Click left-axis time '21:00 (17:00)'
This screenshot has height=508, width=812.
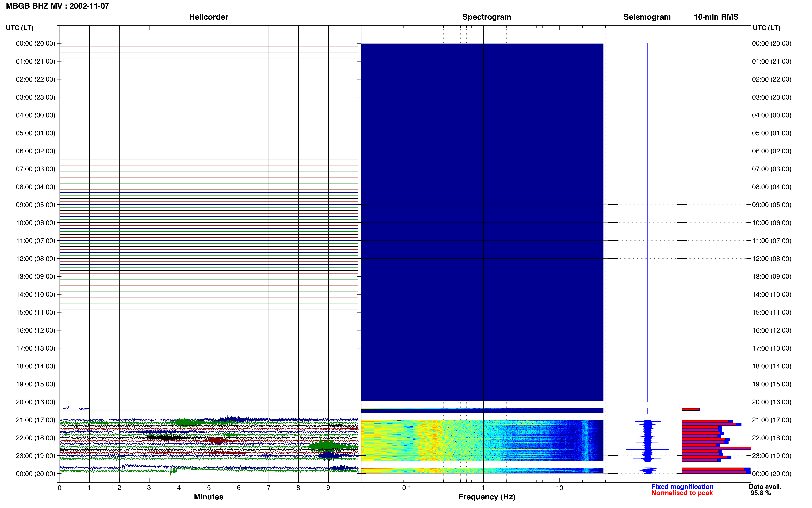click(36, 420)
